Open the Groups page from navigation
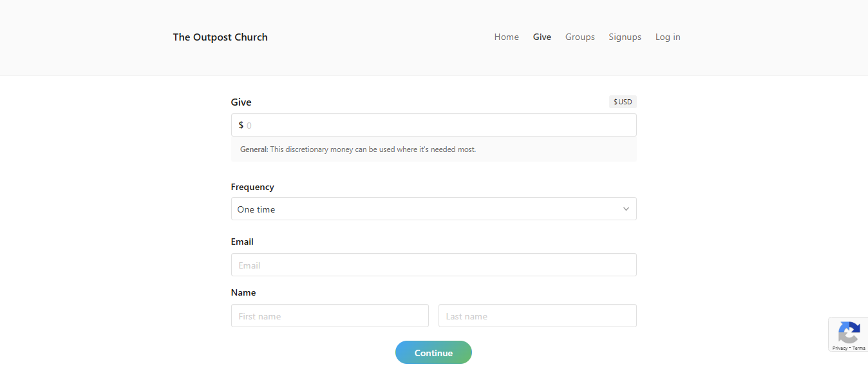868x380 pixels. click(580, 37)
